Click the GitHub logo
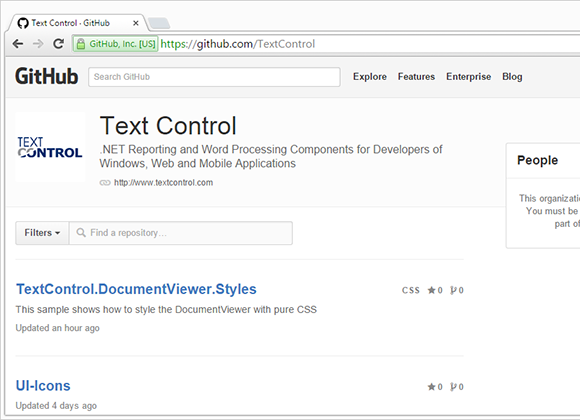Viewport: 580px width, 420px height. pyautogui.click(x=47, y=77)
